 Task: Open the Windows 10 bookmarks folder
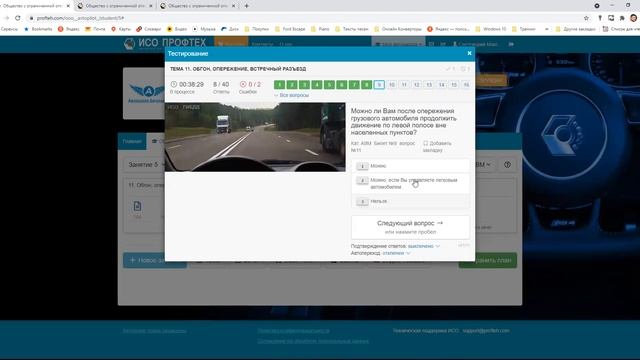coord(491,29)
